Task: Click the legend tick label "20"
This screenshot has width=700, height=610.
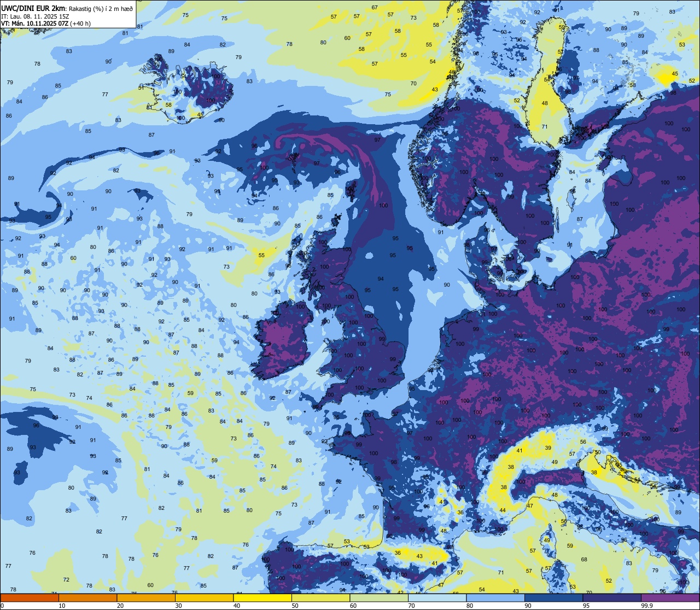Action: tap(120, 606)
